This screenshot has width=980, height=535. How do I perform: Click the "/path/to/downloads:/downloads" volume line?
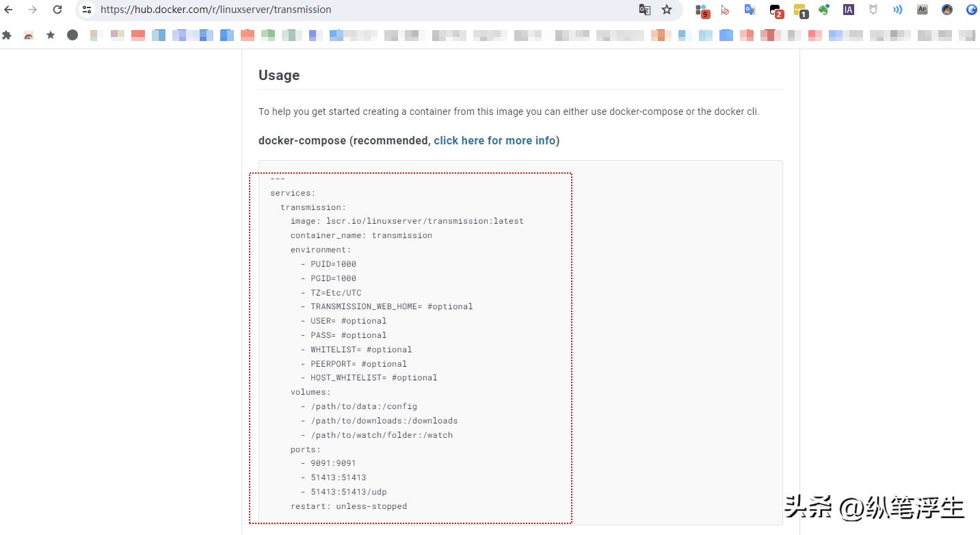coord(380,421)
